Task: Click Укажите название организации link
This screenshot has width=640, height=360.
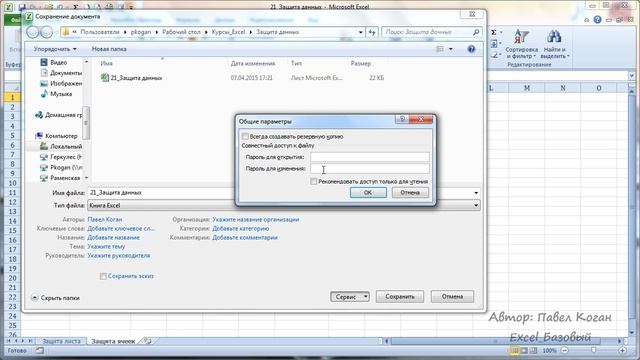Action: pyautogui.click(x=256, y=220)
